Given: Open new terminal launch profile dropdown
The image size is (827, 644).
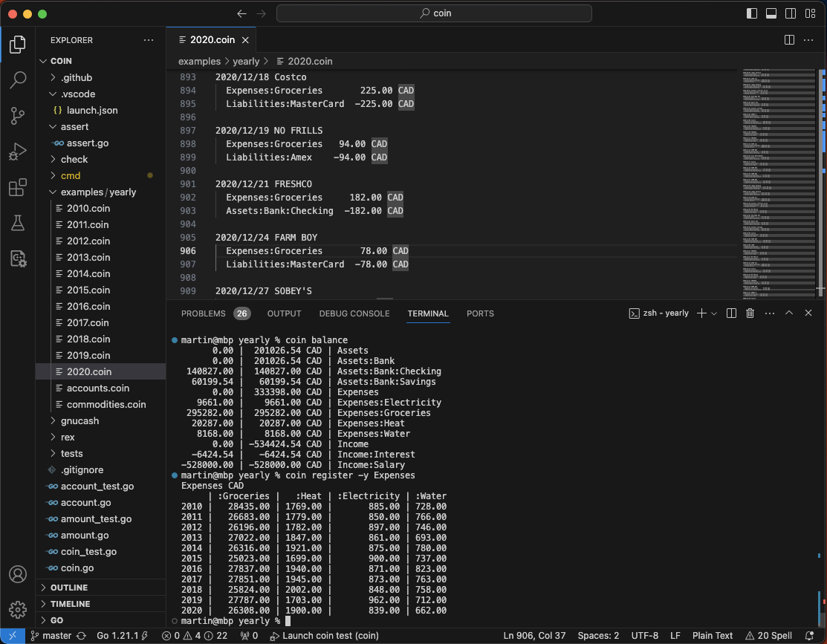Looking at the screenshot, I should (x=714, y=313).
